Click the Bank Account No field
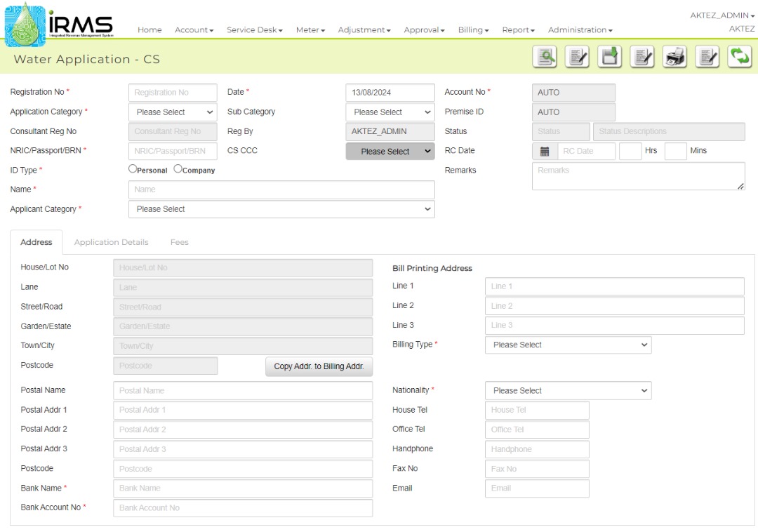Image resolution: width=758 pixels, height=532 pixels. [x=243, y=508]
